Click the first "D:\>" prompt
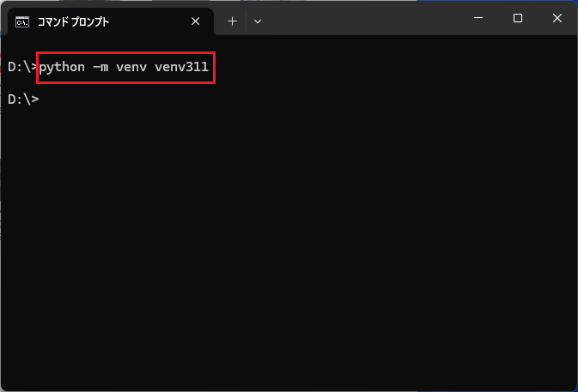The width and height of the screenshot is (578, 392). pyautogui.click(x=22, y=67)
